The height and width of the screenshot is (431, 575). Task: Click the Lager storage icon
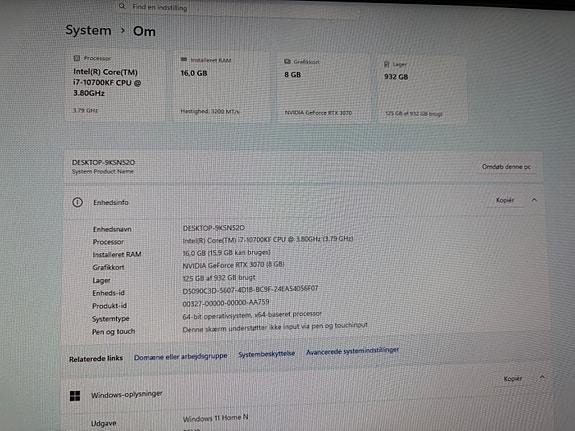[x=387, y=64]
